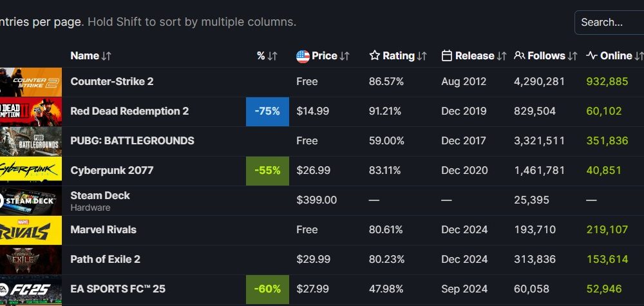Click the activity pulse icon beside Online
The width and height of the screenshot is (644, 306).
tap(592, 55)
